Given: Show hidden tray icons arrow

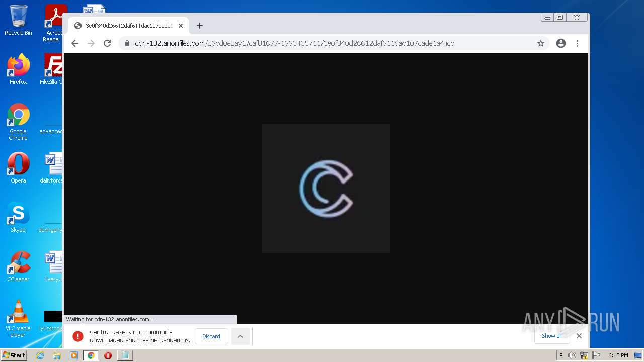Looking at the screenshot, I should click(561, 355).
